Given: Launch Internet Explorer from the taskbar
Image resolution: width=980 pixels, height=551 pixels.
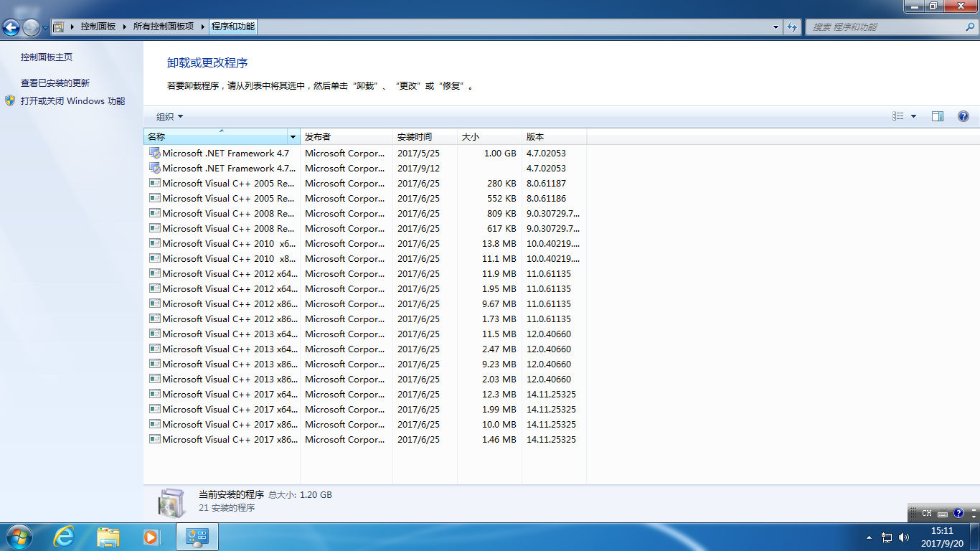Looking at the screenshot, I should point(65,536).
